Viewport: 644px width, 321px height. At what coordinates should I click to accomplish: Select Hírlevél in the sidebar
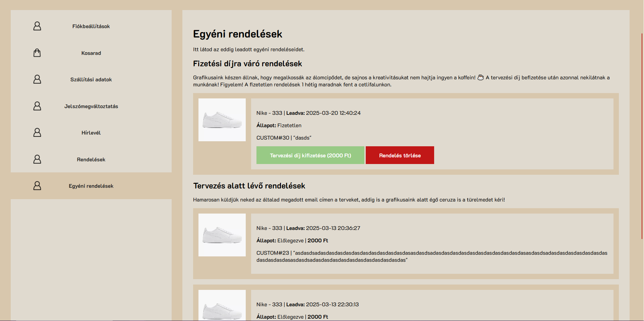pos(91,133)
